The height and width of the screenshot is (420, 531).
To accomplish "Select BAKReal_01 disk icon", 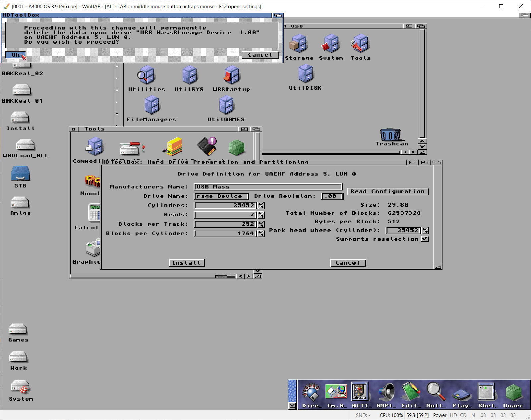I will [22, 90].
